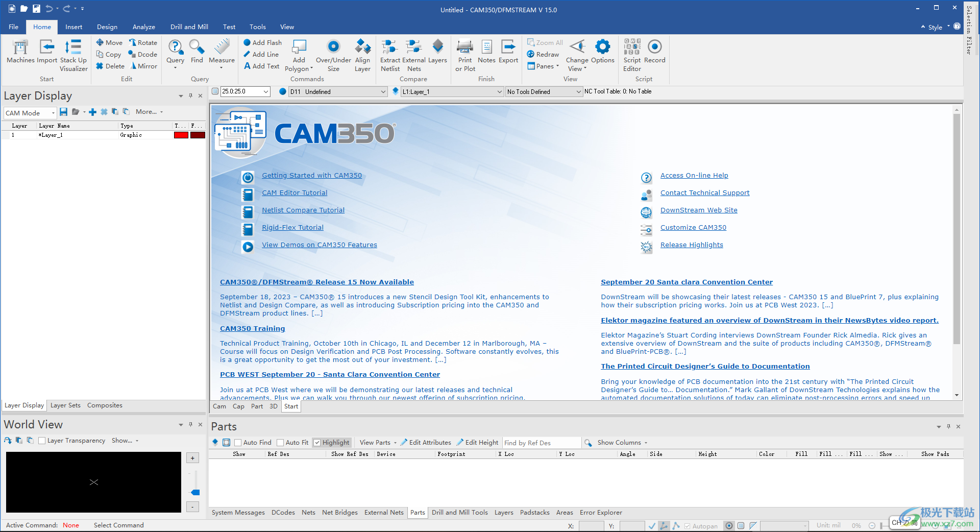Open Release Highlights link

[692, 245]
